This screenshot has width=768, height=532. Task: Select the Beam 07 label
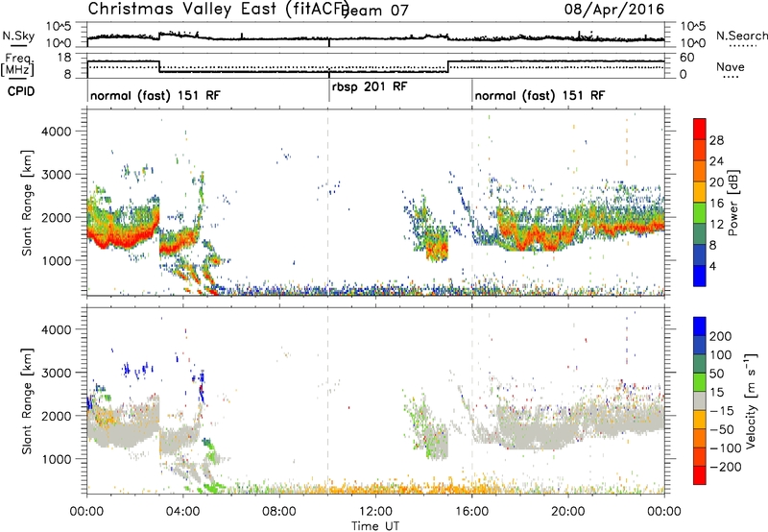pos(374,11)
